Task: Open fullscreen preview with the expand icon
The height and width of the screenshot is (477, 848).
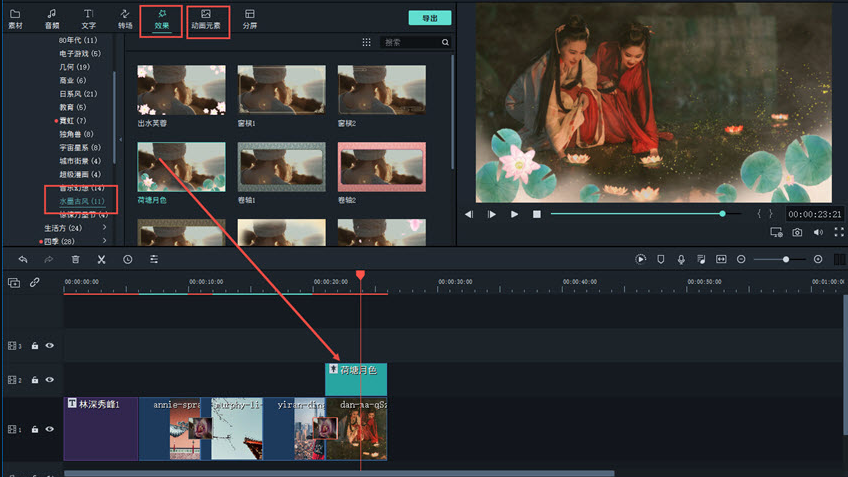Action: coord(839,232)
